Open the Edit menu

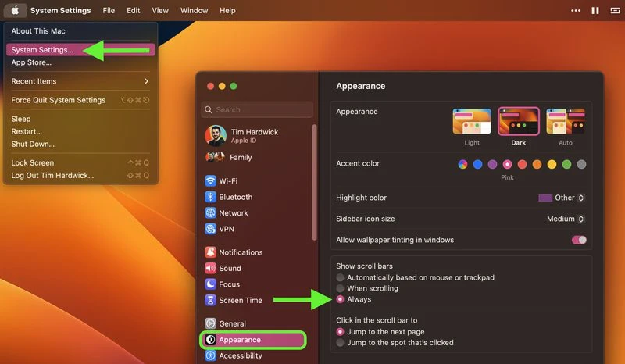133,10
